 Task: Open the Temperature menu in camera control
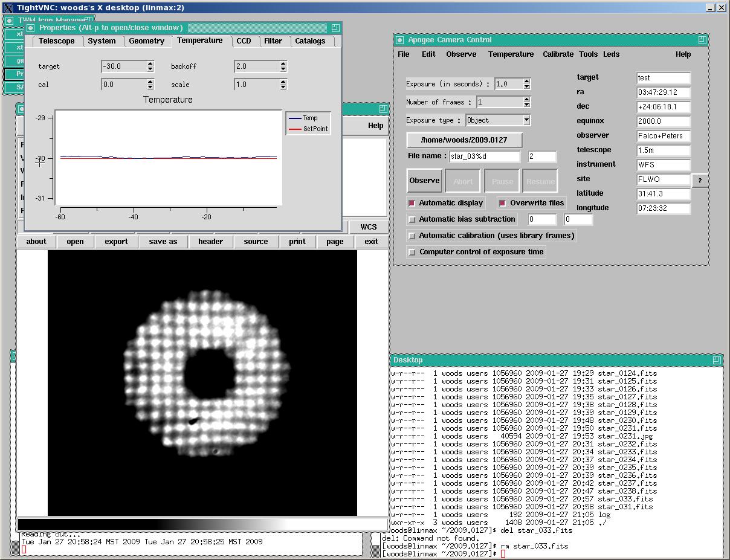click(511, 54)
